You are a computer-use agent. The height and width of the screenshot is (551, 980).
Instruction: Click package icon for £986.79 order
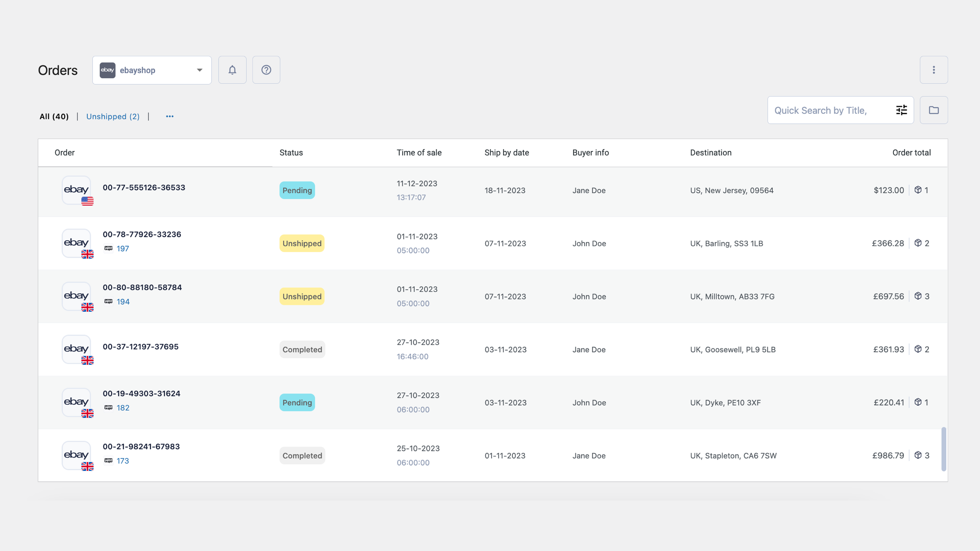coord(918,455)
